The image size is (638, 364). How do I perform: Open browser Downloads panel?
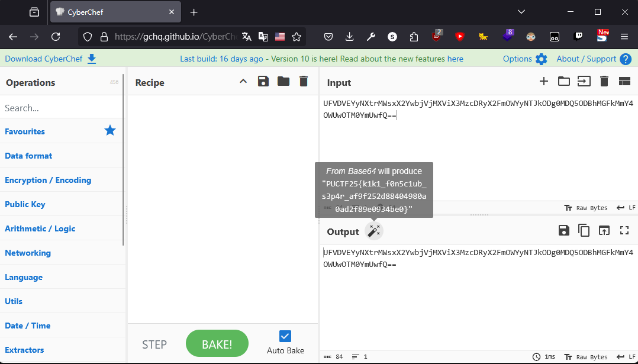click(350, 37)
